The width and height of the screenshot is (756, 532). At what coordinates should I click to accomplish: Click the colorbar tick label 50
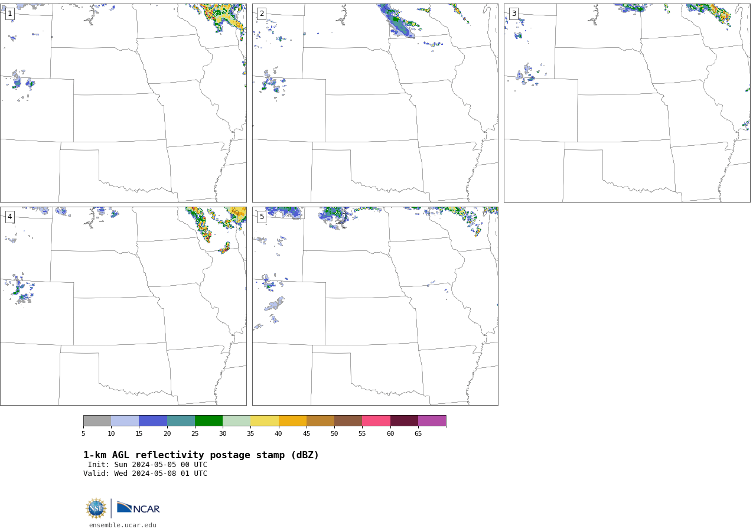[x=334, y=434]
